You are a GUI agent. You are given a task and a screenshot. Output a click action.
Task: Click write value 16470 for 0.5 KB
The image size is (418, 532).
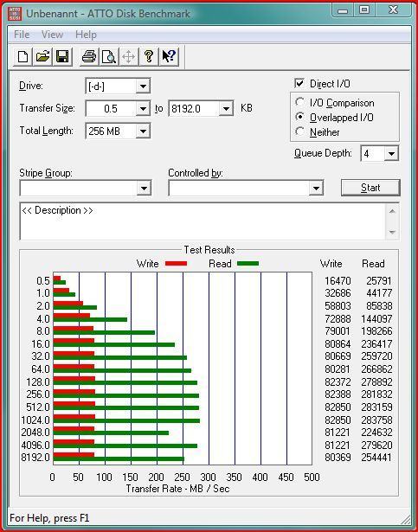[x=338, y=281]
